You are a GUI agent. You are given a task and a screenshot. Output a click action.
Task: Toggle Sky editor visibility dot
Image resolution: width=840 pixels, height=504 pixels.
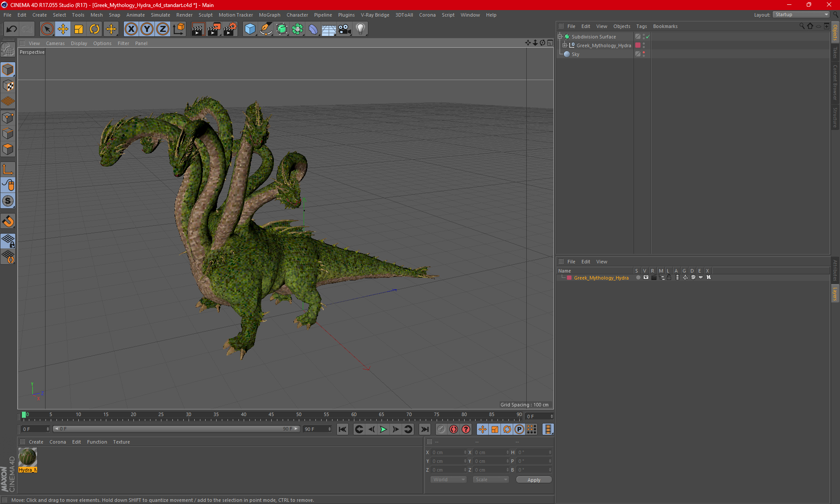coord(644,52)
